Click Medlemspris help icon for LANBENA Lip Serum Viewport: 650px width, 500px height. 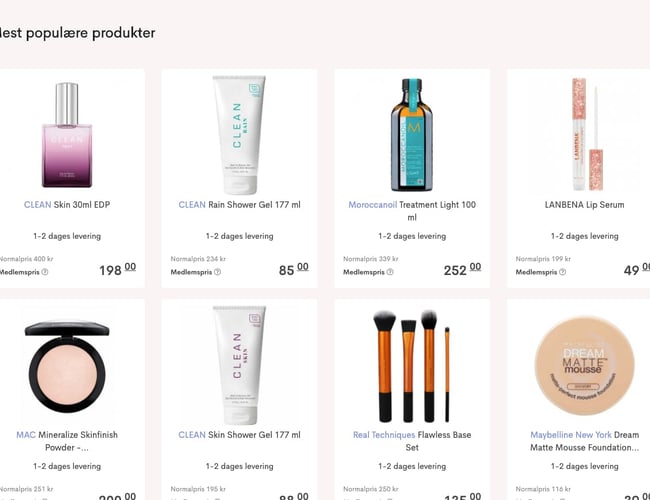pyautogui.click(x=562, y=272)
